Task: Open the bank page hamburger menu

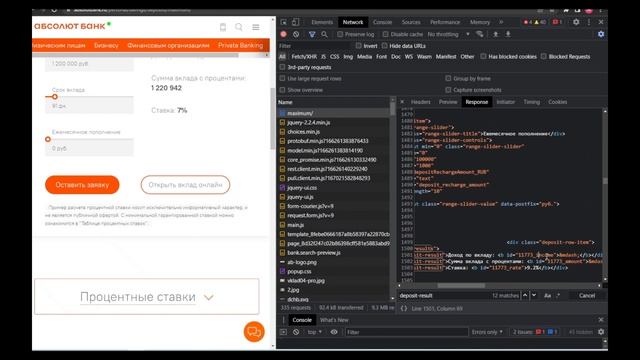Action: click(x=256, y=27)
